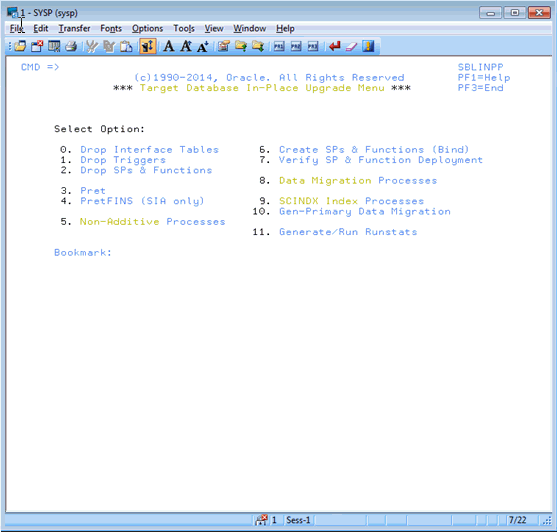Image resolution: width=557 pixels, height=532 pixels.
Task: Open the Transfer menu
Action: coord(74,28)
